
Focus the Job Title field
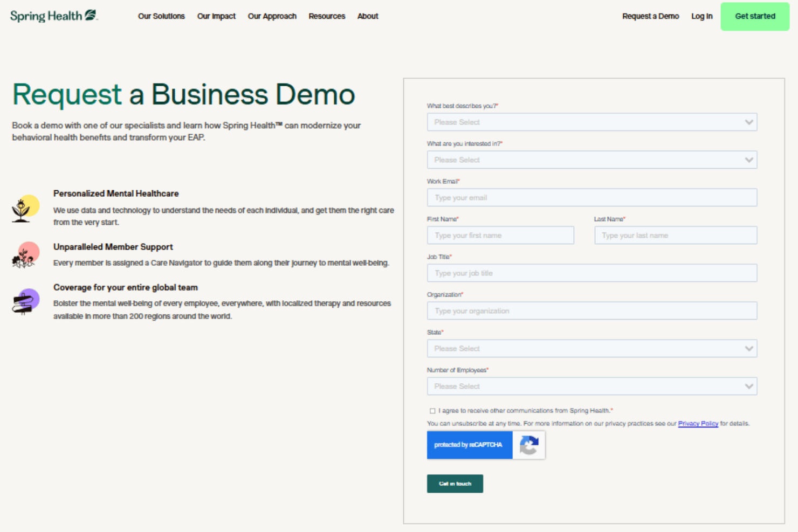click(592, 273)
